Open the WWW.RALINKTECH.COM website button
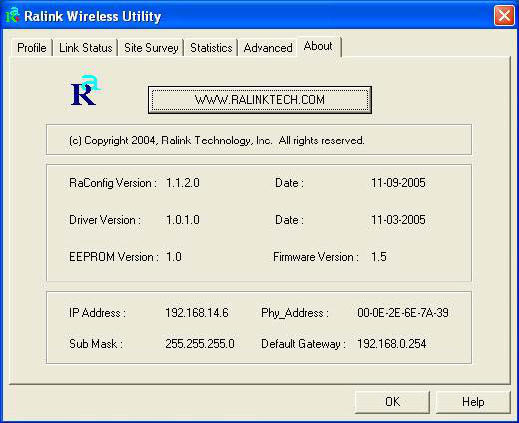 (260, 100)
